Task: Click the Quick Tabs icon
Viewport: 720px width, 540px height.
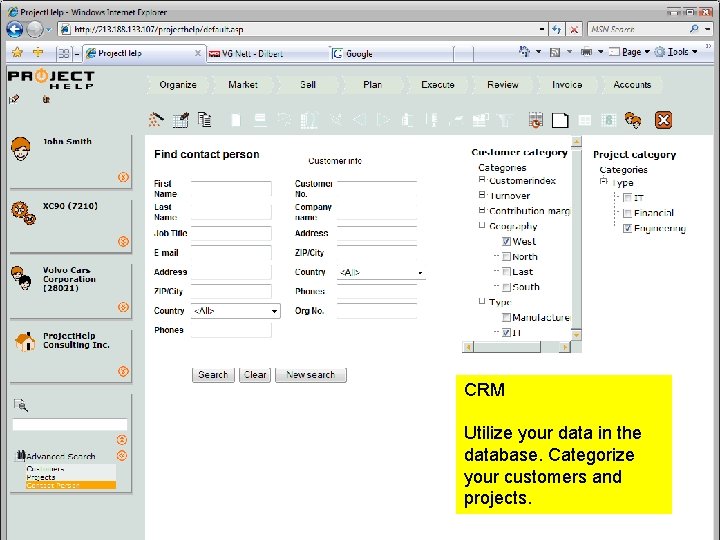Action: [64, 53]
